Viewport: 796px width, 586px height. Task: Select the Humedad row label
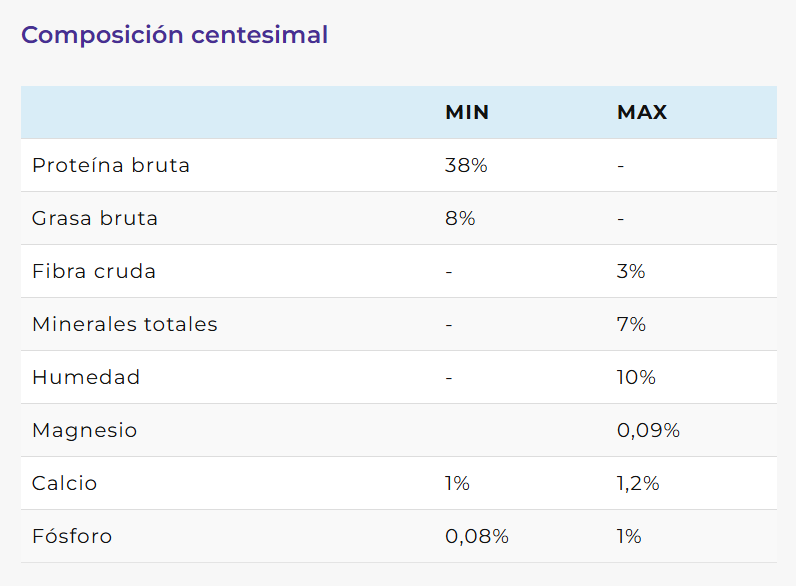click(86, 378)
